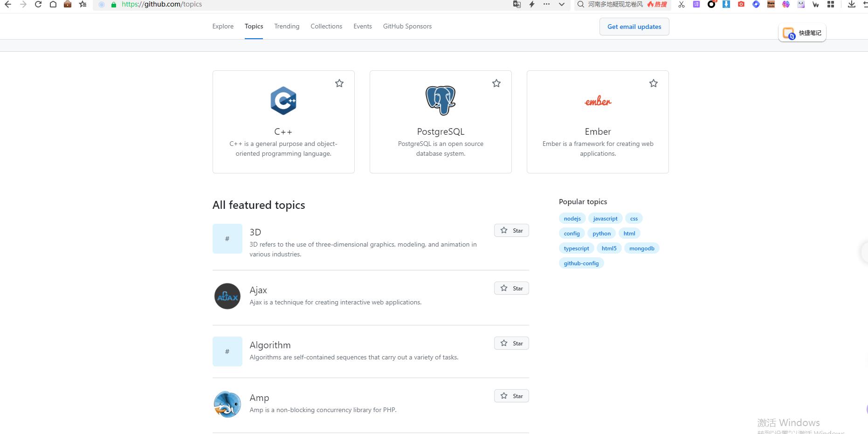Click the Get email updates button
Screen dimensions: 868x434
point(634,27)
